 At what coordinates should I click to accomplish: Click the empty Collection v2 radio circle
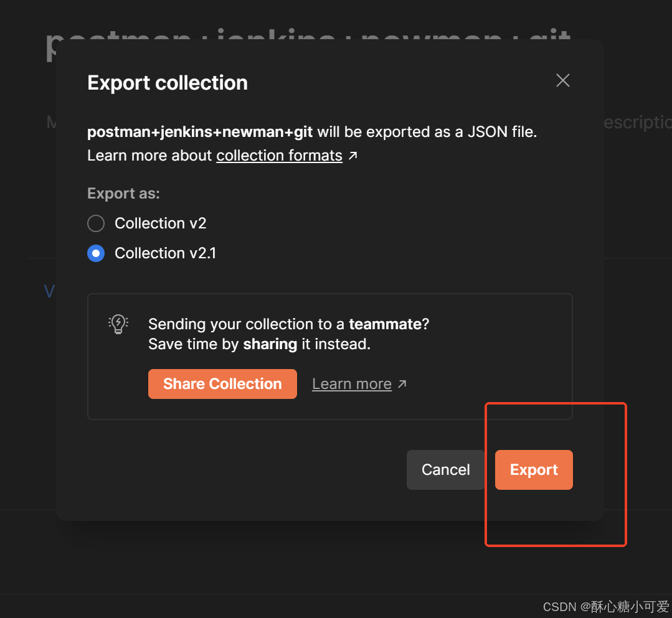(x=96, y=223)
